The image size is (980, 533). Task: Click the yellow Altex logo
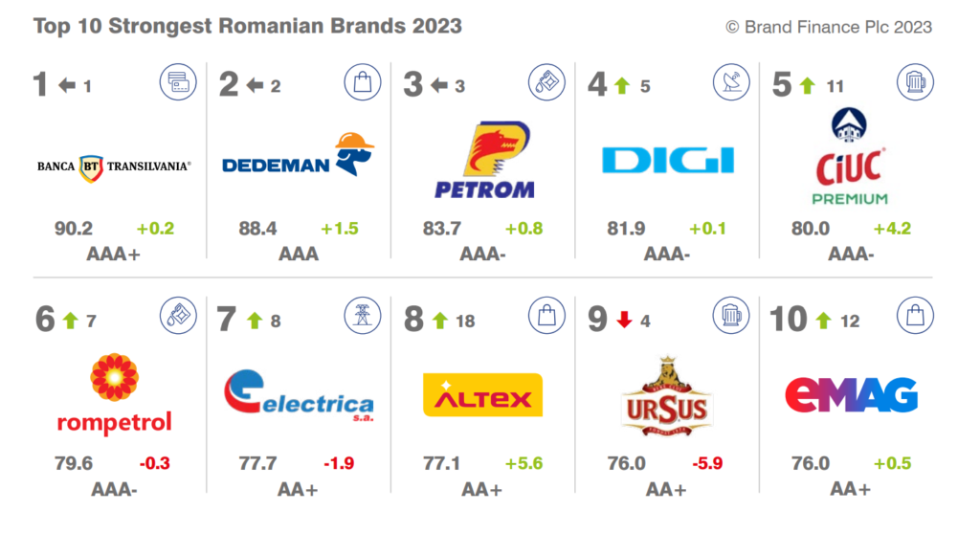pyautogui.click(x=482, y=395)
